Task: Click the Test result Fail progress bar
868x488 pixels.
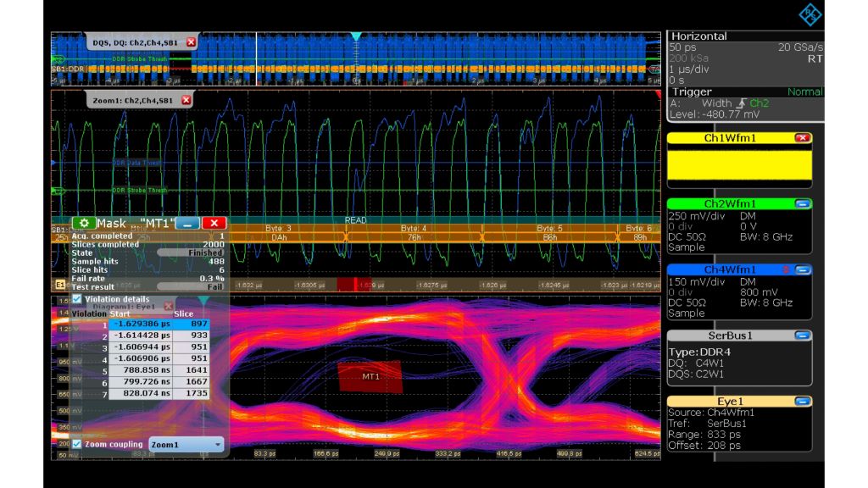Action: [x=191, y=285]
